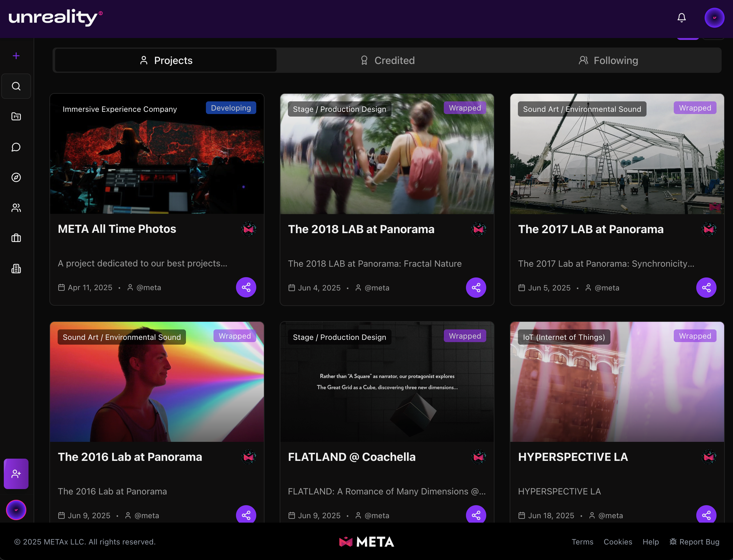Click the Report Bug link
The image size is (733, 560).
[x=695, y=542]
